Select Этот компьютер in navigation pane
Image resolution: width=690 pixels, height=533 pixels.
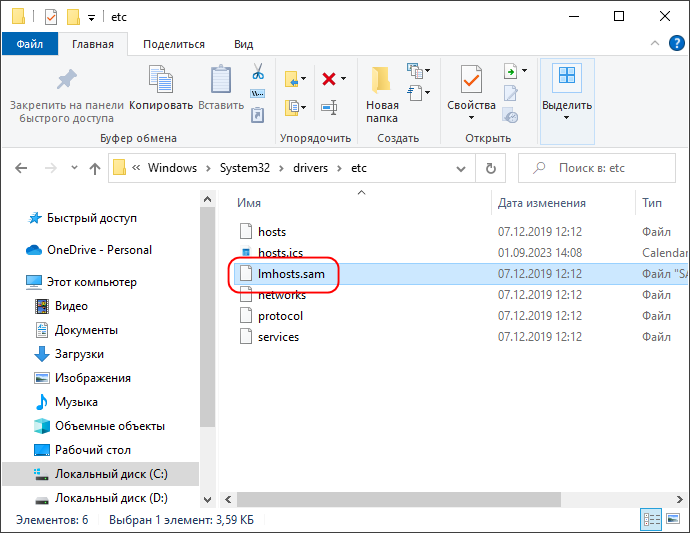[x=92, y=282]
